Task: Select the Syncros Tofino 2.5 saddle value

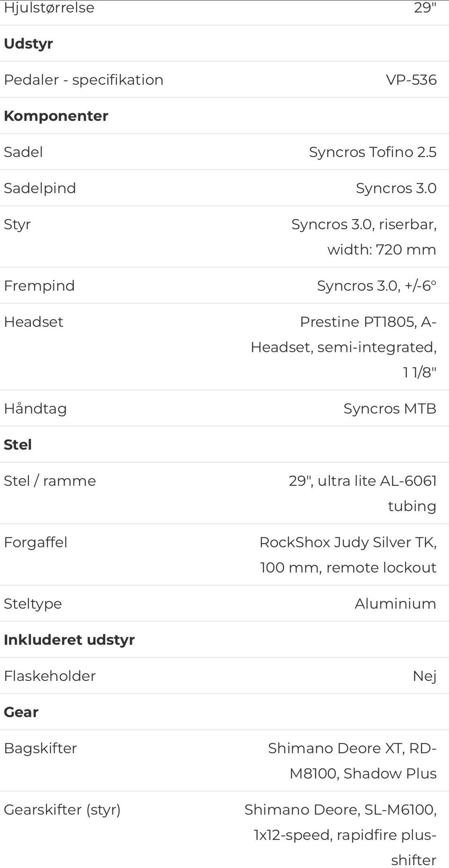Action: (x=372, y=152)
